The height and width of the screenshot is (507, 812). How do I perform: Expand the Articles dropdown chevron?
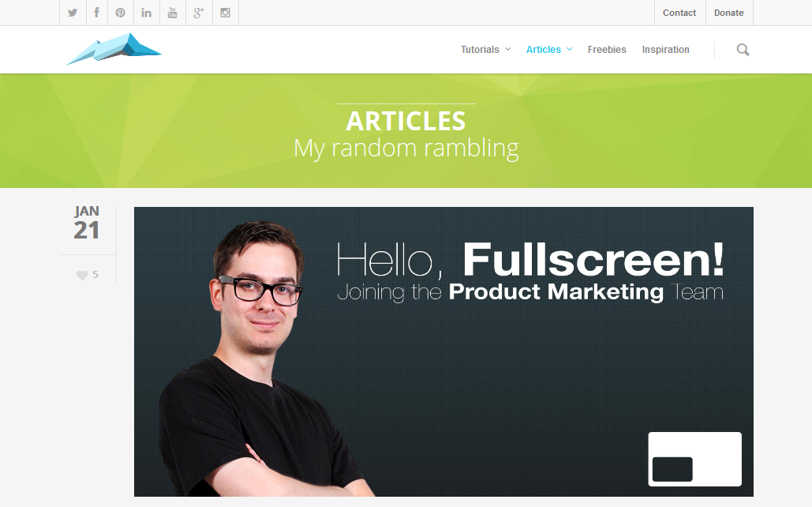pos(569,49)
